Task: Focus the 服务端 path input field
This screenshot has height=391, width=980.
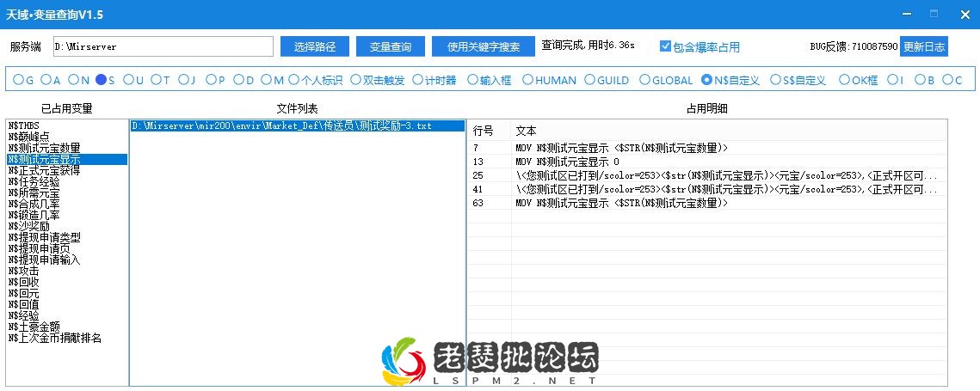Action: click(163, 46)
